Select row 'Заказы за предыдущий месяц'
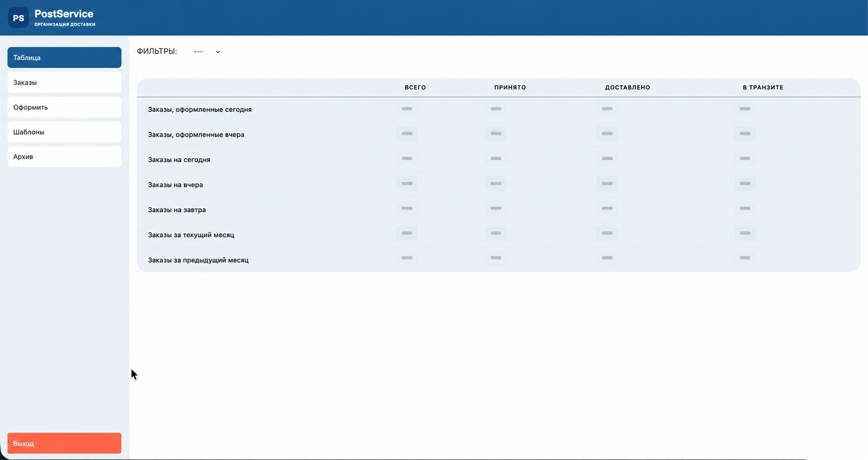The width and height of the screenshot is (868, 460). 499,260
